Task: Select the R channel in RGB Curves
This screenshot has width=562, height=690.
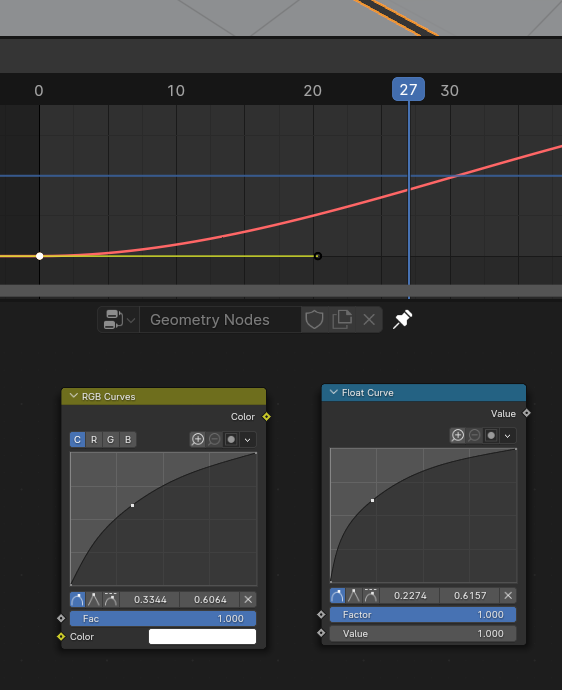Action: coord(94,440)
